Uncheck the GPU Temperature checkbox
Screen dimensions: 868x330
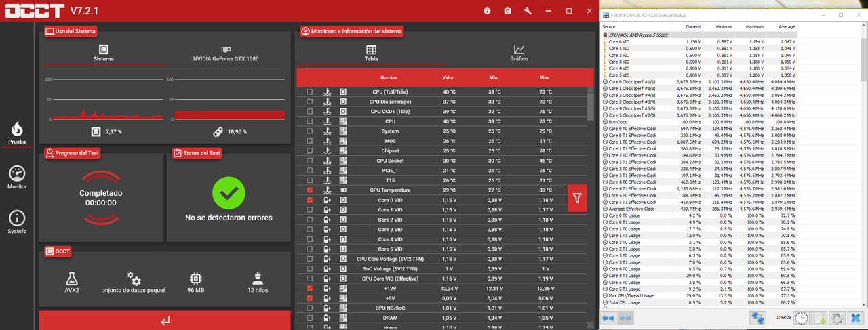pyautogui.click(x=310, y=190)
